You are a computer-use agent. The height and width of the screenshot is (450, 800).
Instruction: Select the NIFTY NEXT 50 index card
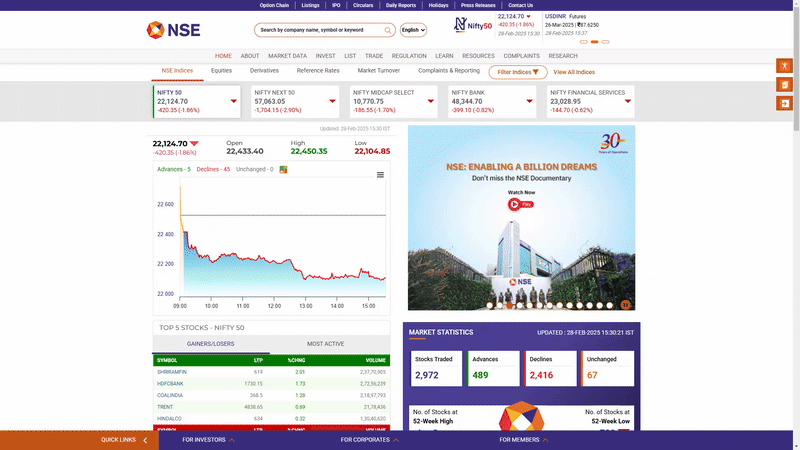pyautogui.click(x=295, y=102)
